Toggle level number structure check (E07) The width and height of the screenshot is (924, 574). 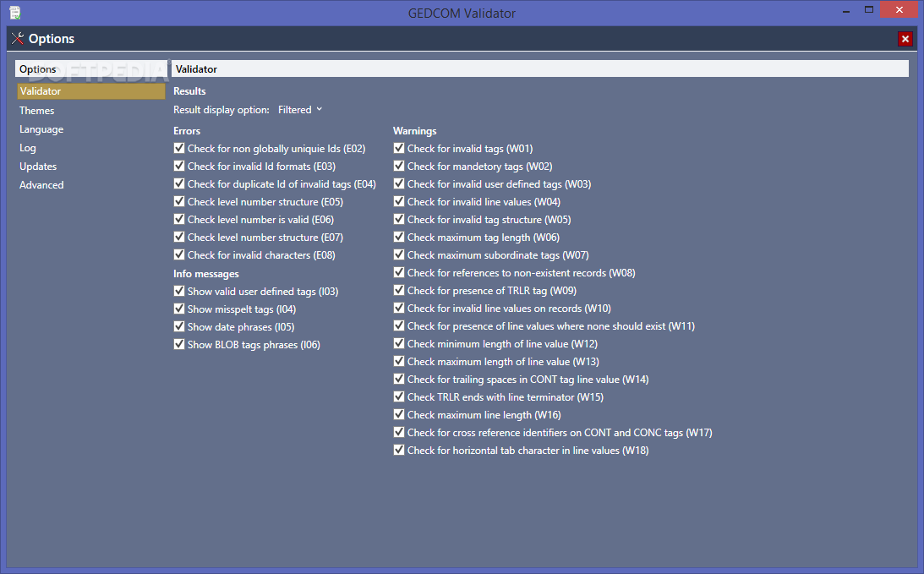[x=179, y=237]
